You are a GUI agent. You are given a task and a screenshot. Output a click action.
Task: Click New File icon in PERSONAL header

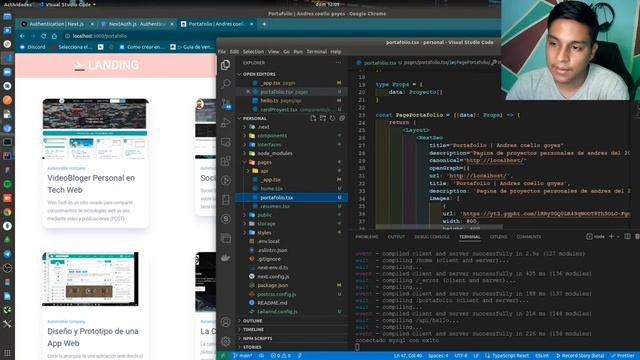[x=313, y=118]
